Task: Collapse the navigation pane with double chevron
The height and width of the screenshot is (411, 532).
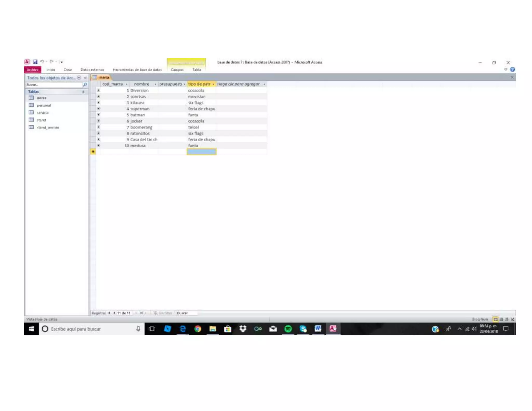Action: pyautogui.click(x=85, y=78)
